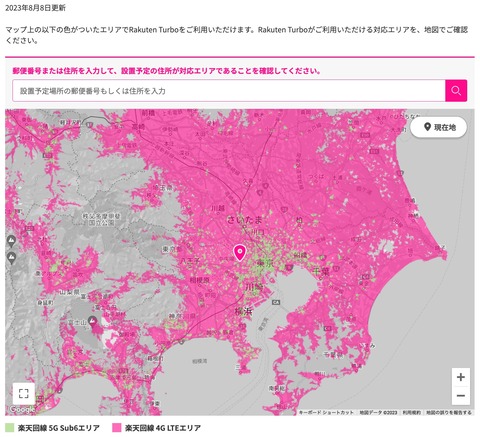The image size is (480, 437).
Task: Click the pink location pin marker near Tokyo
Action: click(240, 252)
